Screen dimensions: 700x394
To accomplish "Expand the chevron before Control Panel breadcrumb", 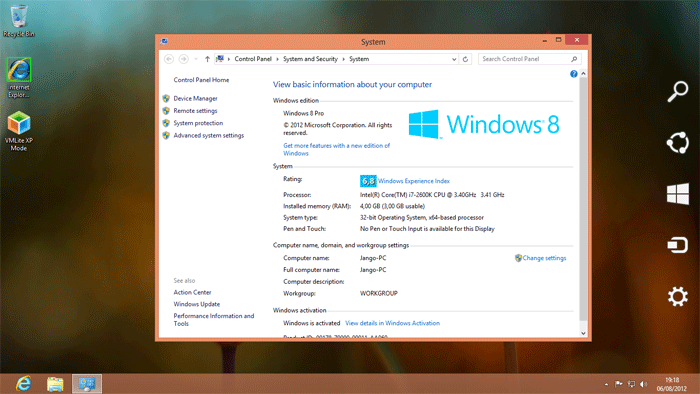I will point(229,59).
